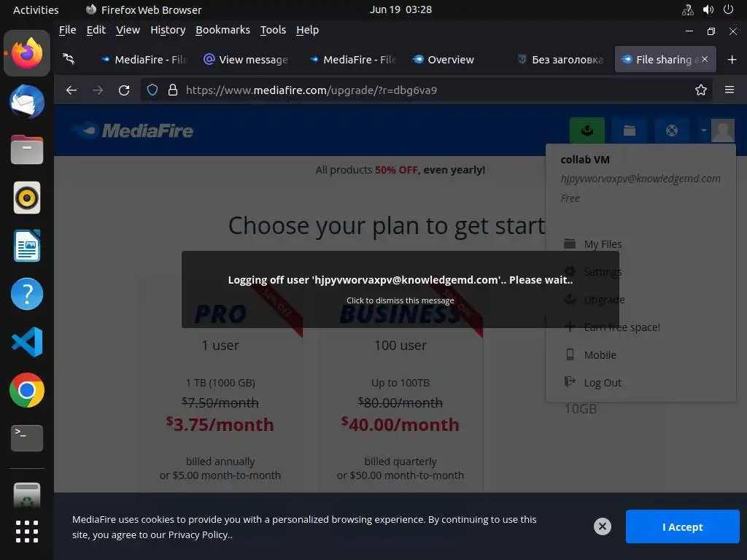Click the help lifebuoy icon in header
747x560 pixels.
click(672, 131)
